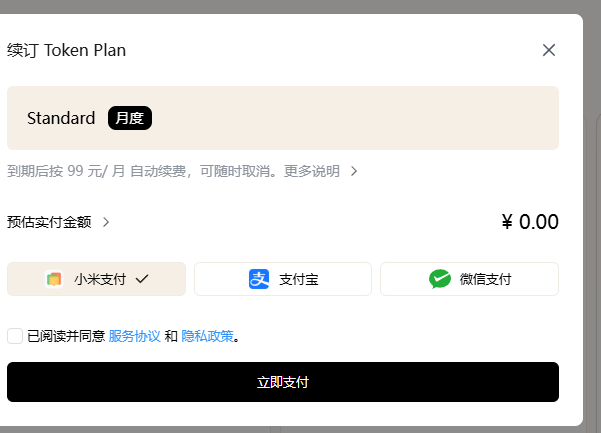Click the 预估实付金额 label
The image size is (601, 433).
pyautogui.click(x=49, y=222)
